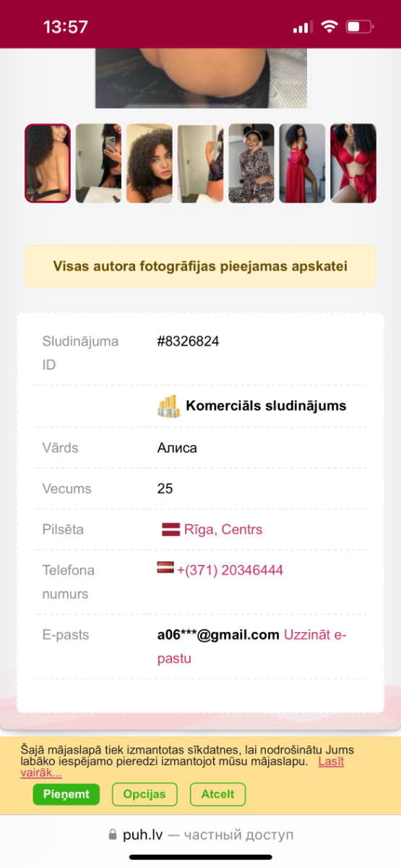
Task: Select the first highlighted photo thumbnail
Action: [48, 163]
